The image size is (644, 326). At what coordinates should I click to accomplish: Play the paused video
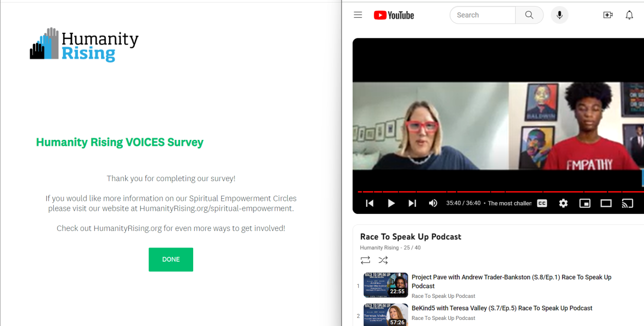click(x=391, y=203)
